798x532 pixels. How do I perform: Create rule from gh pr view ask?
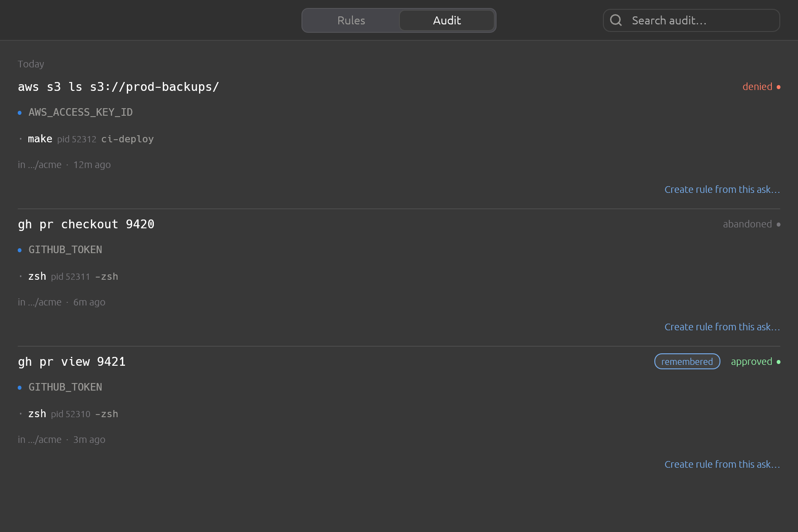(x=722, y=464)
